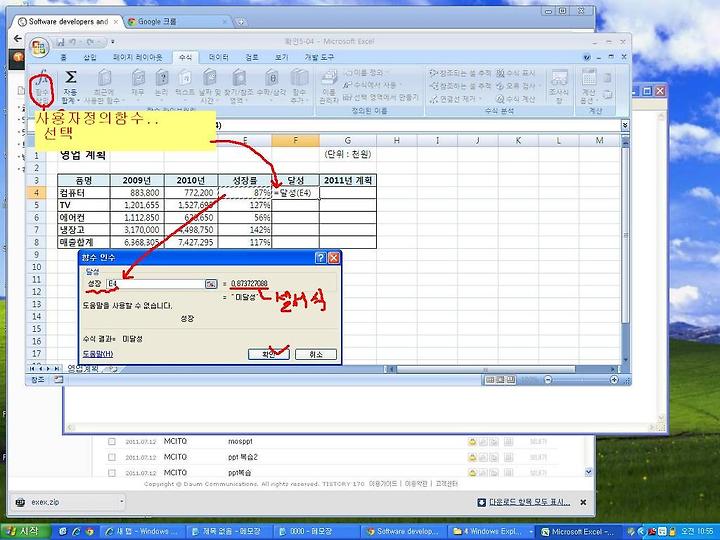The width and height of the screenshot is (720, 540).
Task: Switch to the 데이터 ribbon tab
Action: click(218, 57)
